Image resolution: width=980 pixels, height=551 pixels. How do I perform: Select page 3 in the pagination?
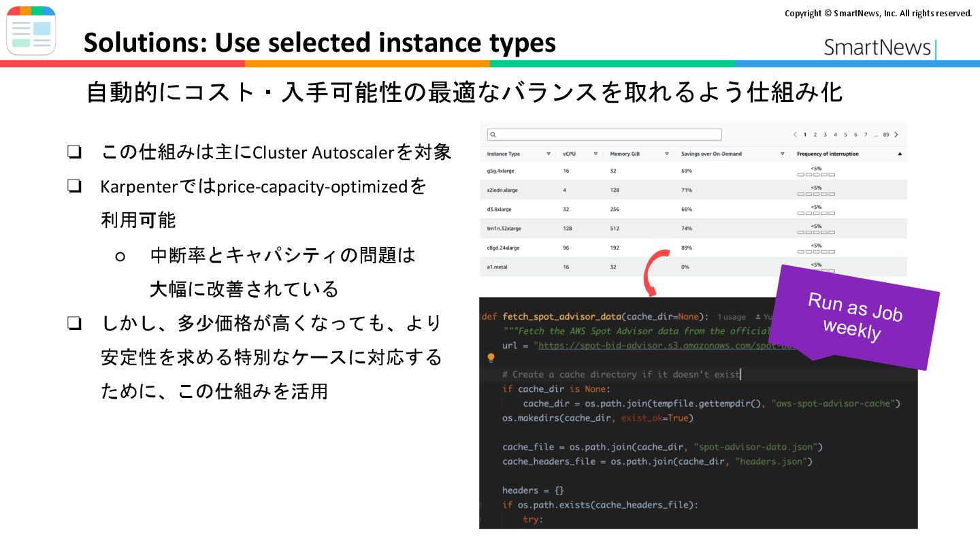[826, 135]
